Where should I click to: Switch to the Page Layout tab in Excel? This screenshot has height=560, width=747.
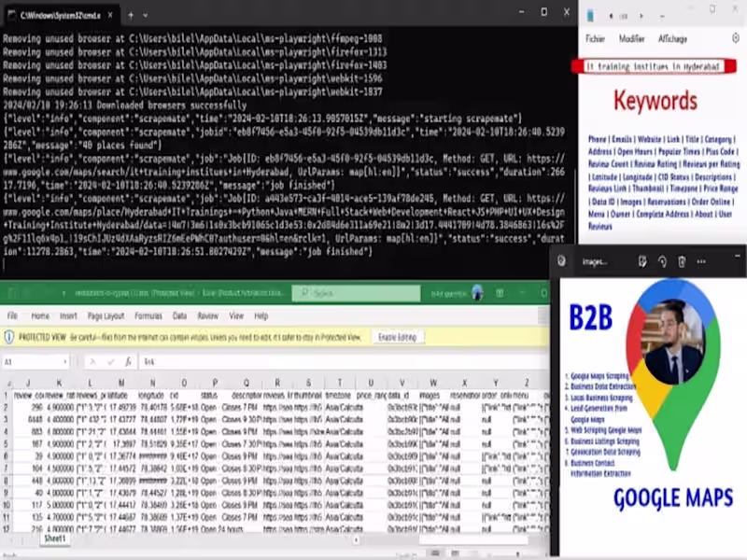106,315
